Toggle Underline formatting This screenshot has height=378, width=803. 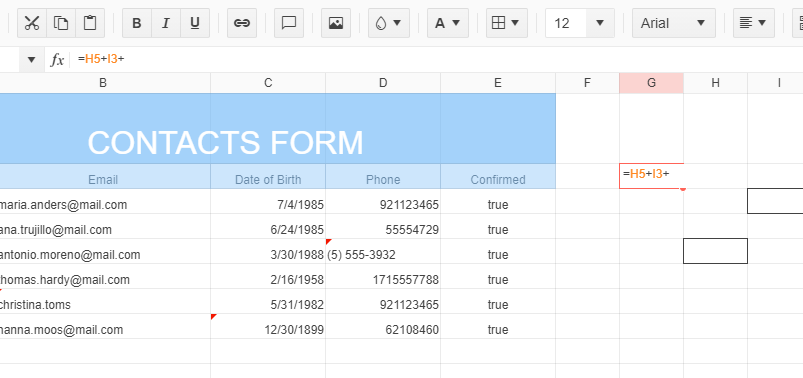tap(195, 23)
